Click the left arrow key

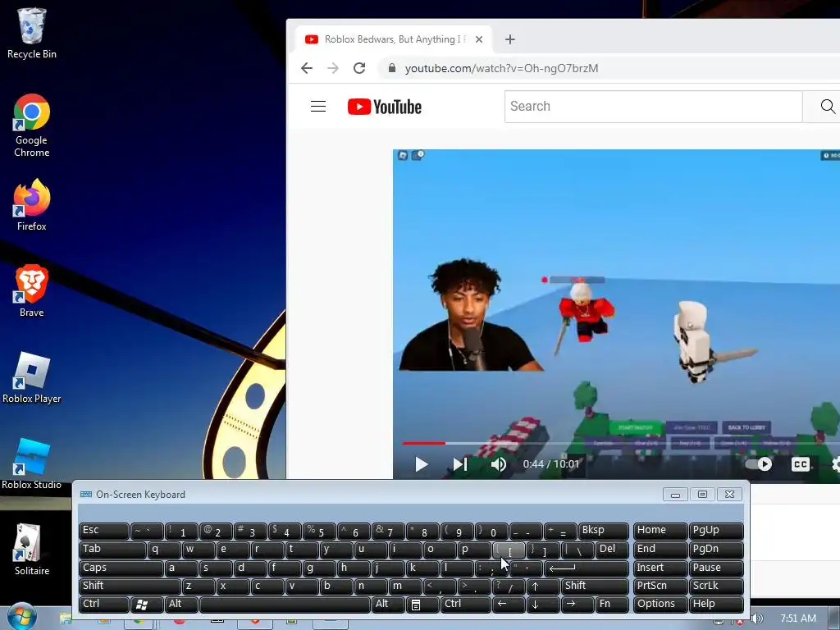(509, 605)
